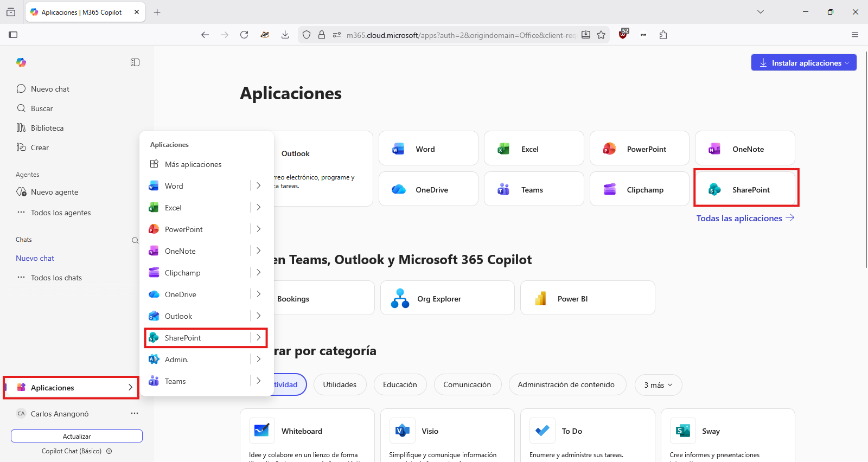Expand Clipchamp submenu chevron in flyout
The width and height of the screenshot is (868, 462).
click(259, 272)
